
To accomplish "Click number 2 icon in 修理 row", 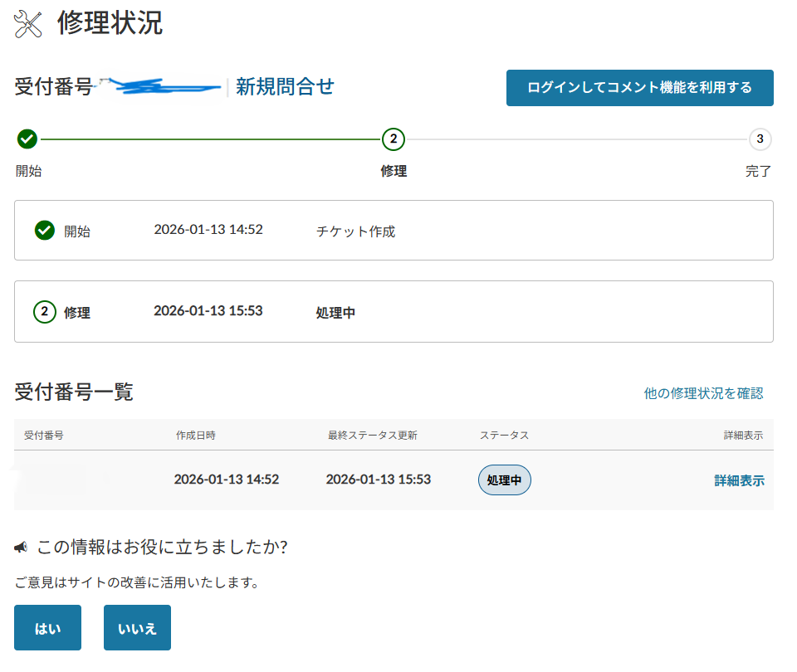I will point(45,312).
